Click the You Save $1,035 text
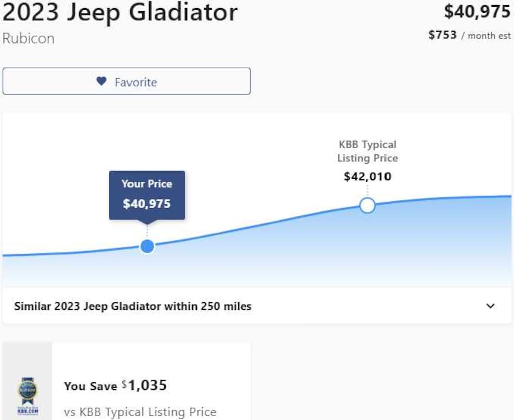The width and height of the screenshot is (514, 420). click(x=115, y=385)
